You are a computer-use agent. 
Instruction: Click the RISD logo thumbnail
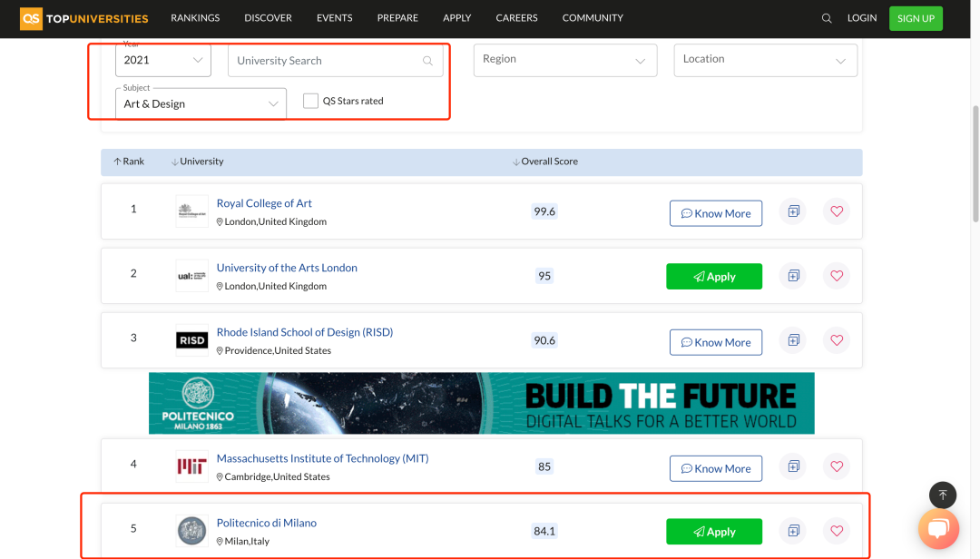[191, 340]
